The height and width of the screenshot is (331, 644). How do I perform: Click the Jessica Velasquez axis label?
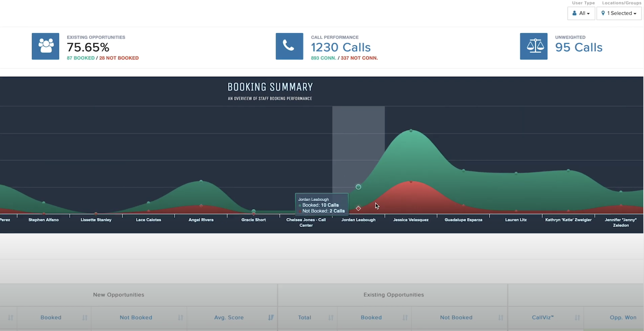coord(411,220)
